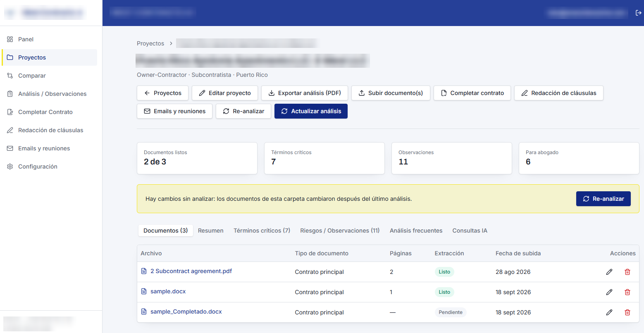Viewport: 644px width, 333px height.
Task: Open the sample.docx file link
Action: coord(168,291)
